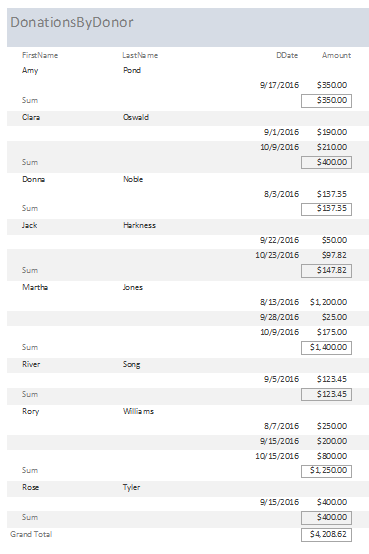Select Donna Noble's sum field $137.35

coord(326,209)
